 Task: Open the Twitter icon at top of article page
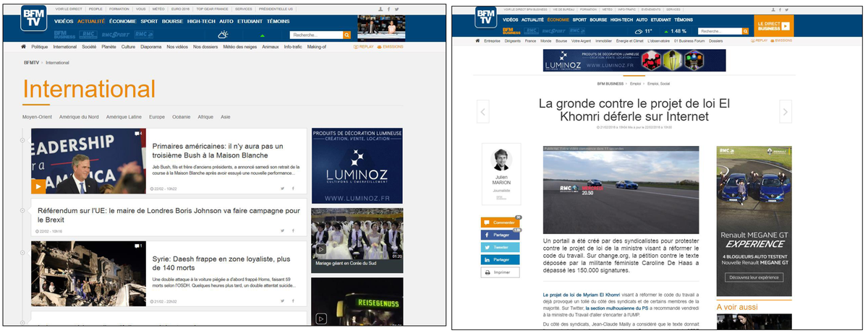[x=786, y=9]
